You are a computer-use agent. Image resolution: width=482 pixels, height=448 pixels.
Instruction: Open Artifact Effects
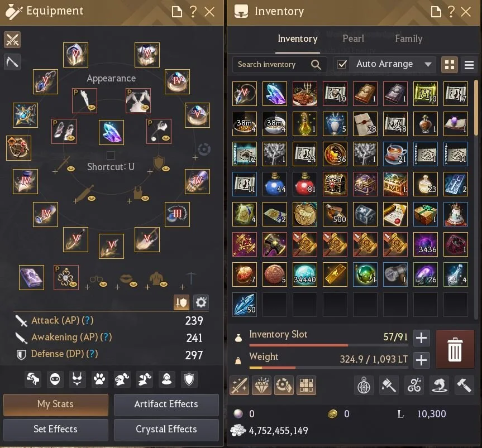tap(166, 404)
